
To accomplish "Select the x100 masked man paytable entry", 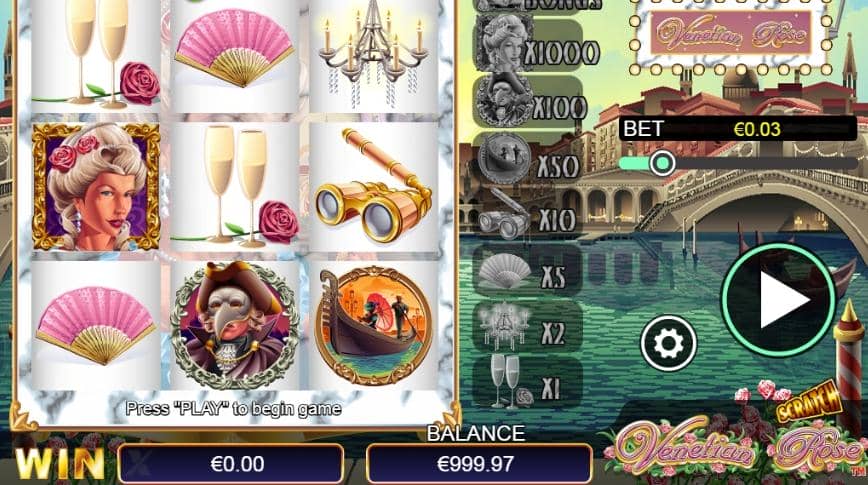I will pyautogui.click(x=529, y=102).
